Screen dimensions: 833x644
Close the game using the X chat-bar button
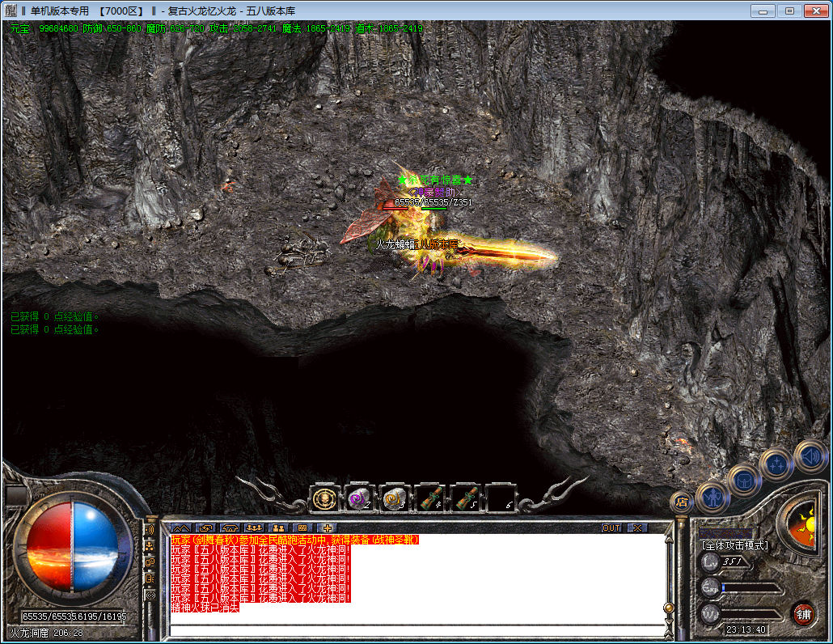(x=637, y=527)
